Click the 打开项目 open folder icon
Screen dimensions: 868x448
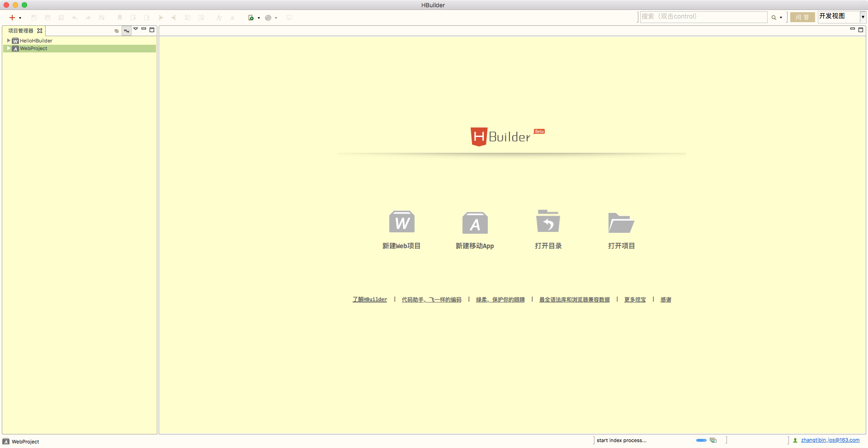(x=621, y=222)
